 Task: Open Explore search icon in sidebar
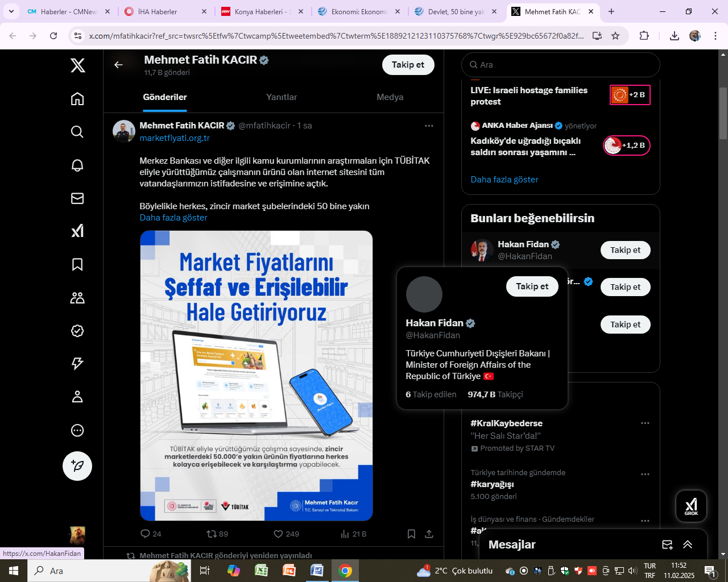77,132
